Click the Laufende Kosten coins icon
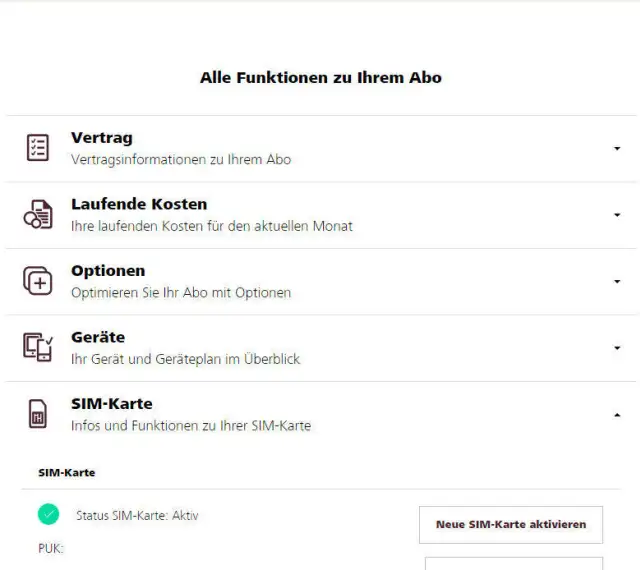This screenshot has width=640, height=570. pos(37,215)
